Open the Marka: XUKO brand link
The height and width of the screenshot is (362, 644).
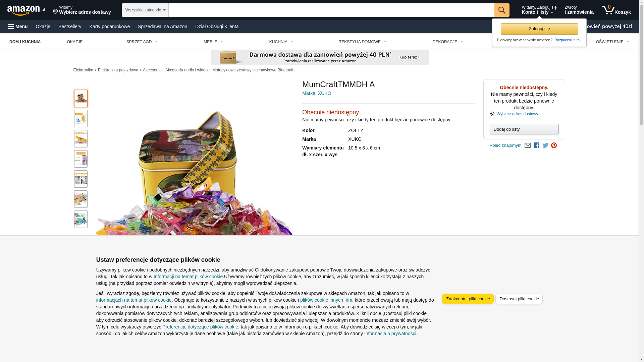coord(317,93)
